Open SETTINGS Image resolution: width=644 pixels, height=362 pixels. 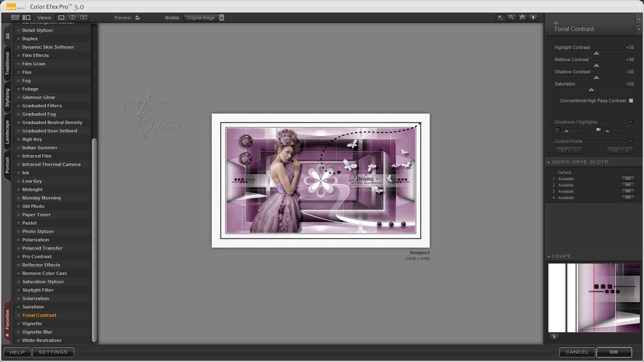(x=53, y=352)
